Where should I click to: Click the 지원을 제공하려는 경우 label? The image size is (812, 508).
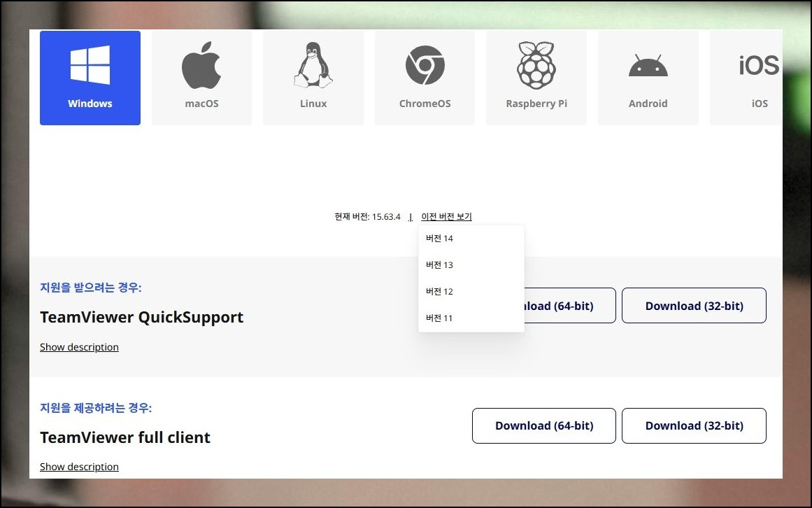pos(96,408)
